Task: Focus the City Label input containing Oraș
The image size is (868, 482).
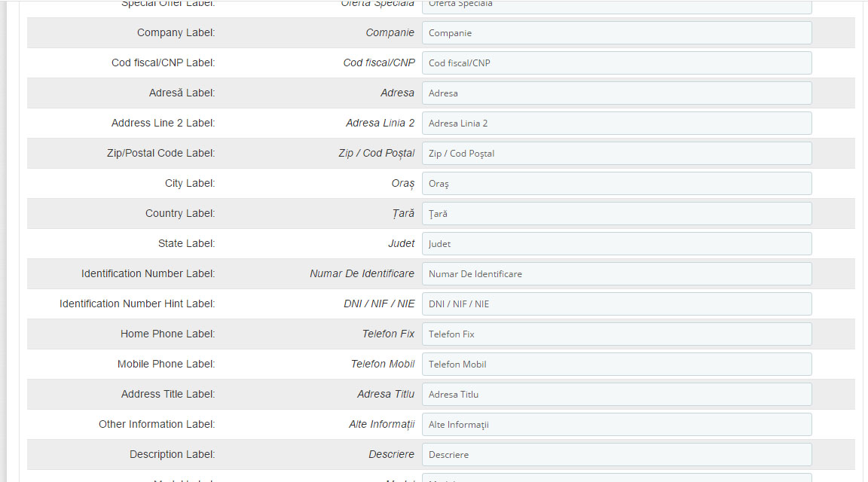Action: (x=616, y=184)
